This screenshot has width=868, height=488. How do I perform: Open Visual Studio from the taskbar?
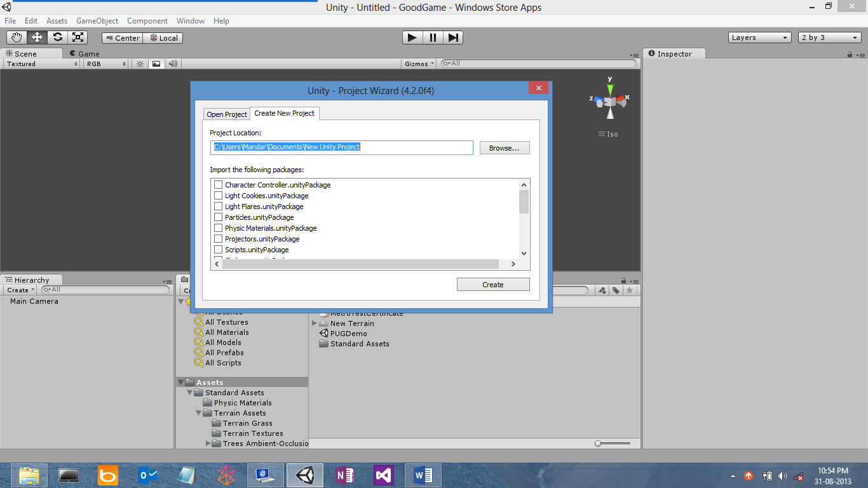384,475
